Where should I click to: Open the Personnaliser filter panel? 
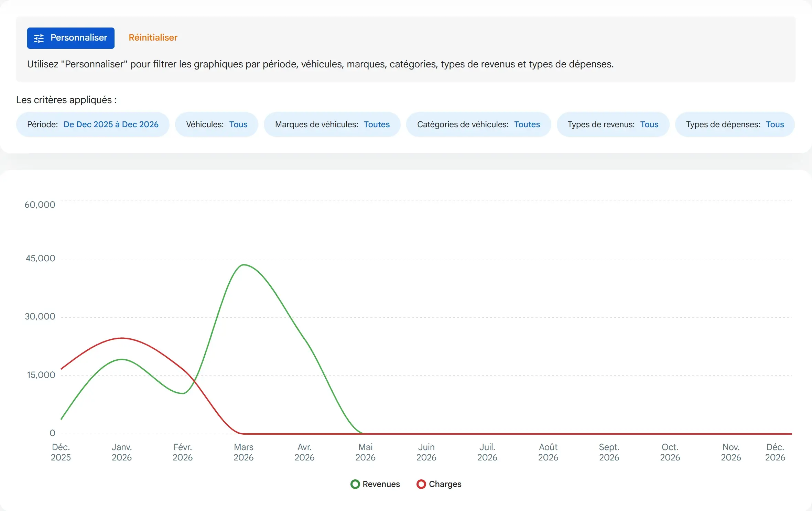pyautogui.click(x=71, y=38)
